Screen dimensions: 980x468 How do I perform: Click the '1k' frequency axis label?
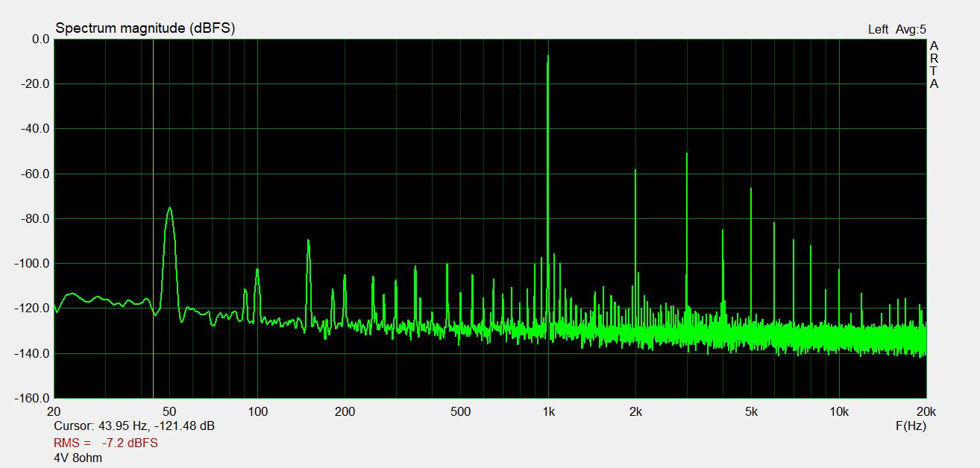548,411
